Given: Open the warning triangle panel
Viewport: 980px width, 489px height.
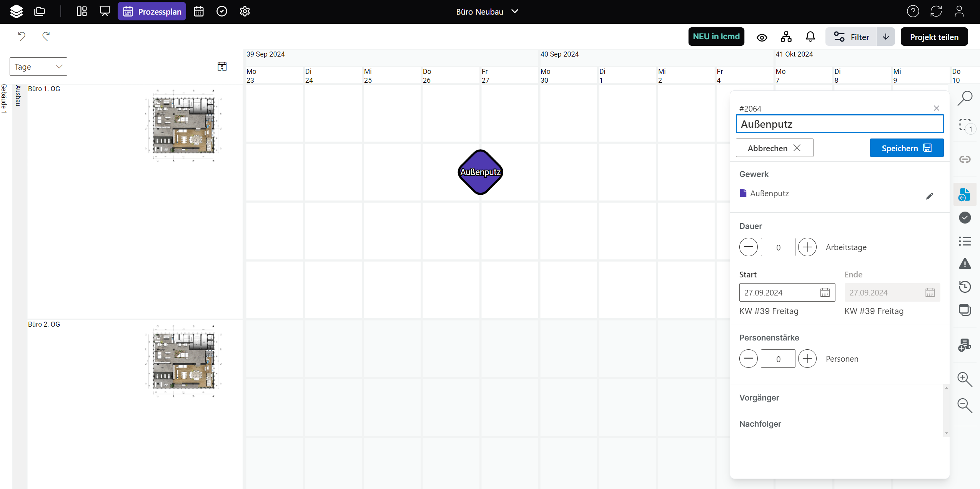Looking at the screenshot, I should click(x=965, y=264).
